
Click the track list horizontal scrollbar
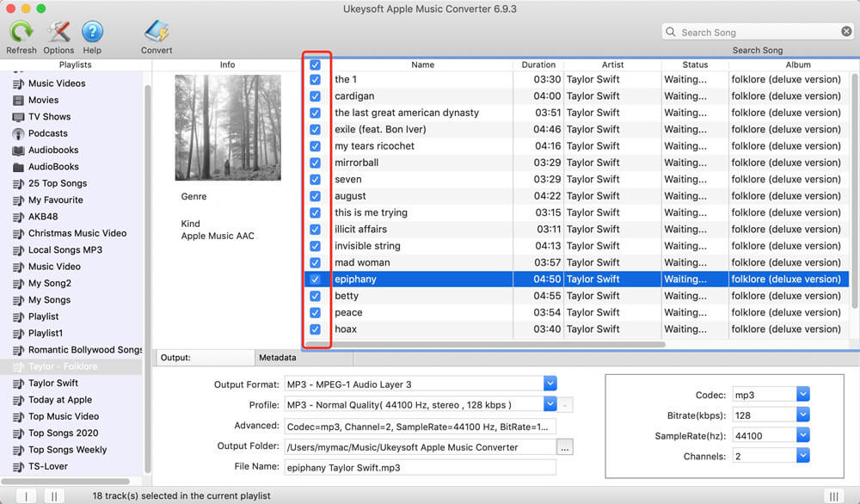(x=485, y=344)
